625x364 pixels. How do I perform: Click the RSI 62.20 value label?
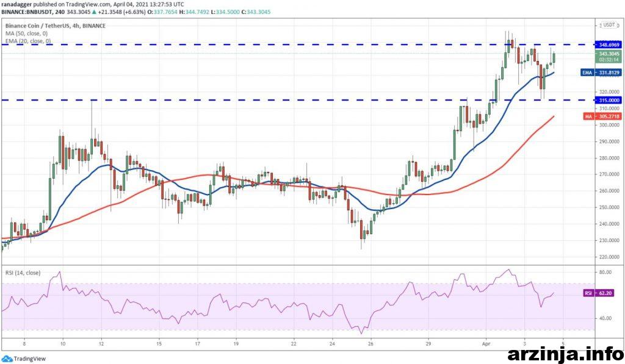[x=599, y=293]
